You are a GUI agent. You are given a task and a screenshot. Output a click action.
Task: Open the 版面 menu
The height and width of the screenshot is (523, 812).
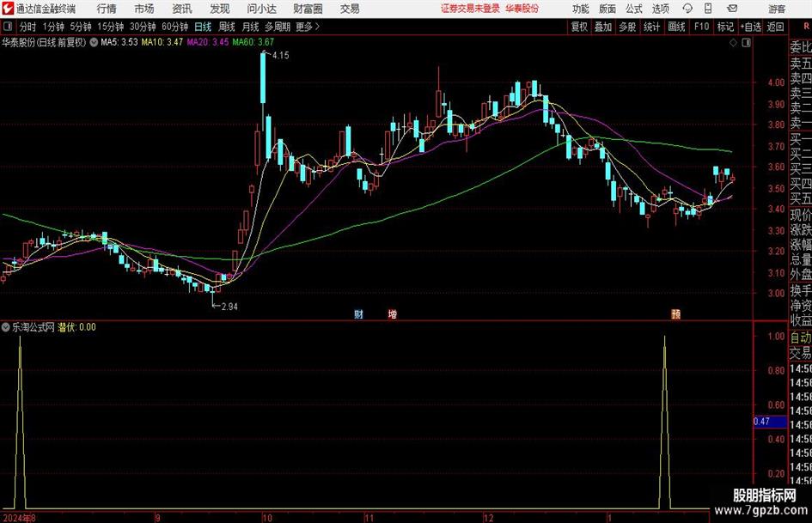(607, 9)
